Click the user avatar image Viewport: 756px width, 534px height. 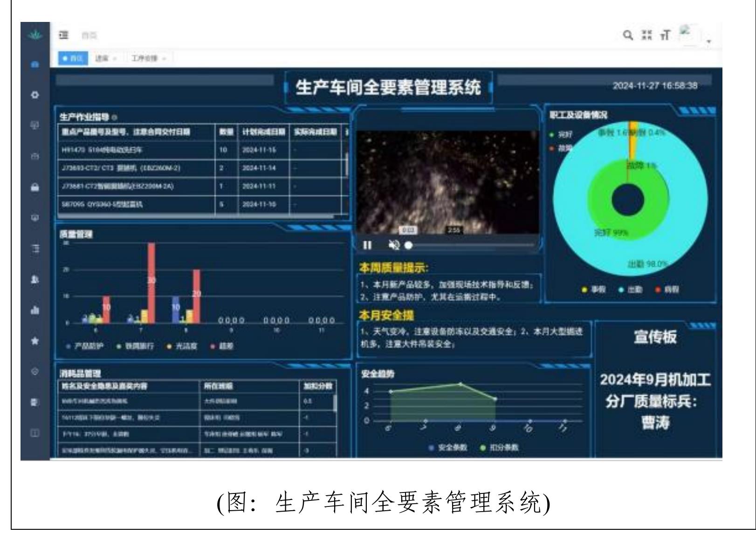coord(689,34)
